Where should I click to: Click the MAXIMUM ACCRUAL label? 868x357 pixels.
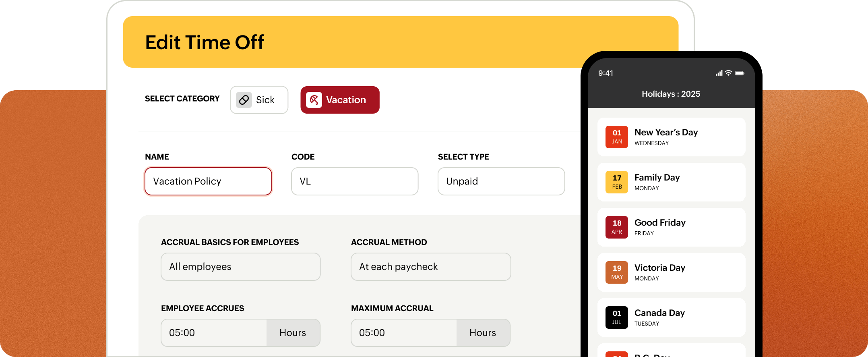click(x=392, y=308)
